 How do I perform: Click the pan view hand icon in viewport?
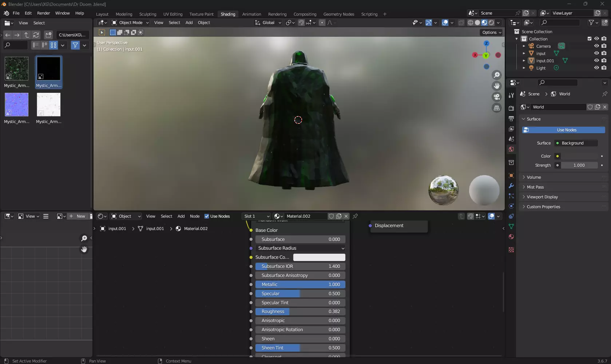[x=497, y=86]
